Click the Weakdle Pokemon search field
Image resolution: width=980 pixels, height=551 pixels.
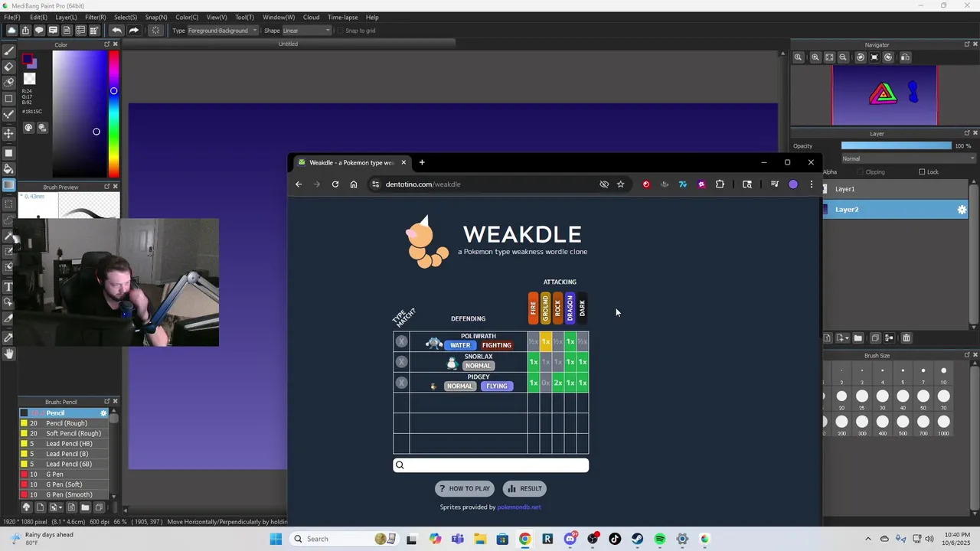pos(491,465)
